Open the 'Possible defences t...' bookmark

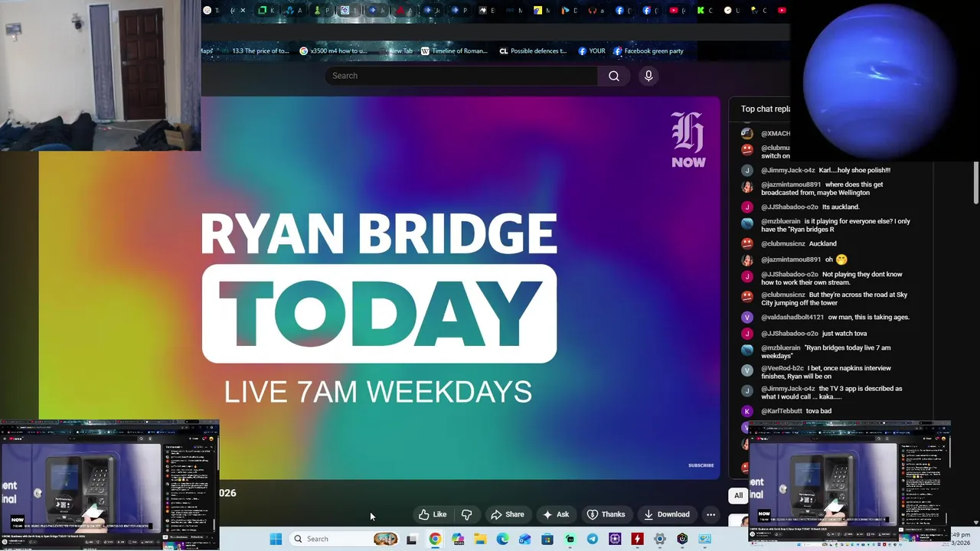[x=533, y=51]
